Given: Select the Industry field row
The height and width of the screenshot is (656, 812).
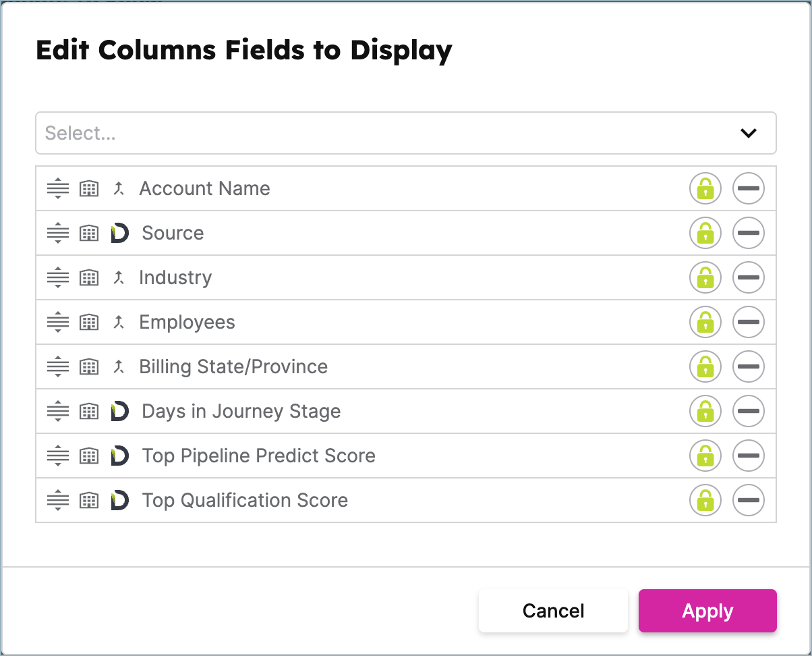Looking at the screenshot, I should [406, 277].
